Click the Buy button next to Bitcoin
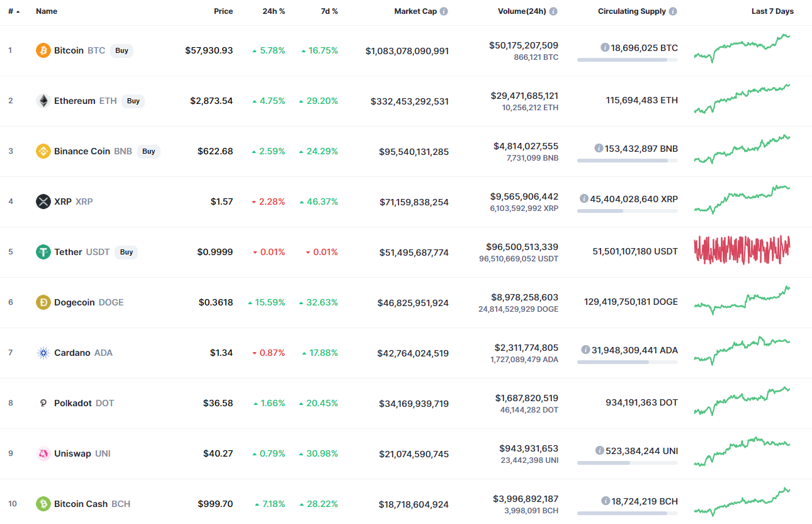 [121, 50]
